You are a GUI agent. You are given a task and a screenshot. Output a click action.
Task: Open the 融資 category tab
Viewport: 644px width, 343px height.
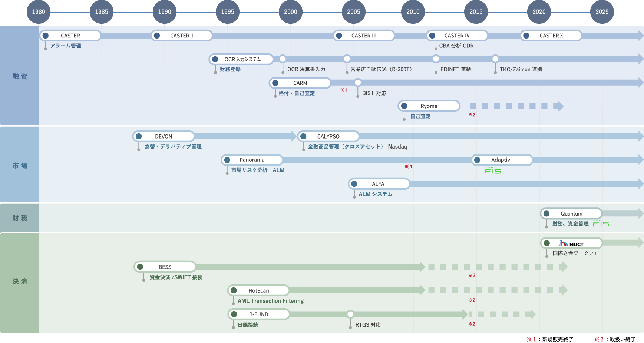pos(20,76)
